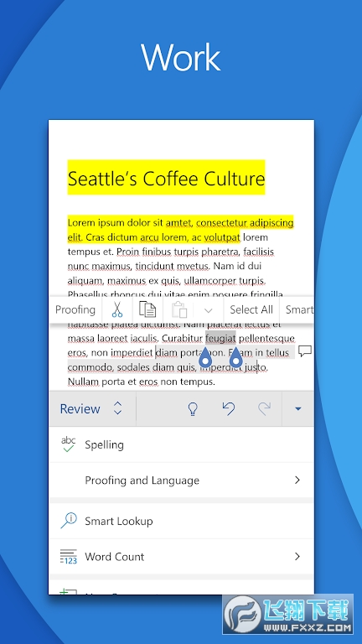Tap the Undo arrow icon
Viewport: 362px width, 644px height.
pos(229,408)
